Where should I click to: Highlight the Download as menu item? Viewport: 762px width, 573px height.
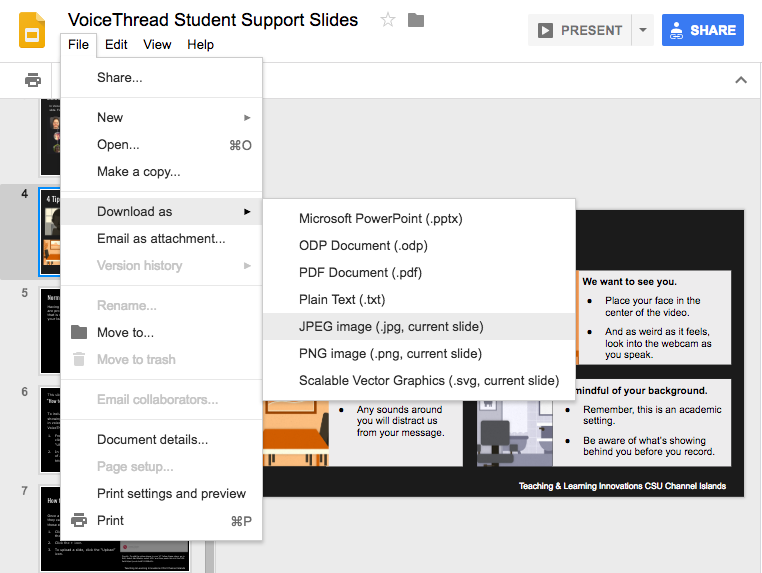(x=161, y=211)
